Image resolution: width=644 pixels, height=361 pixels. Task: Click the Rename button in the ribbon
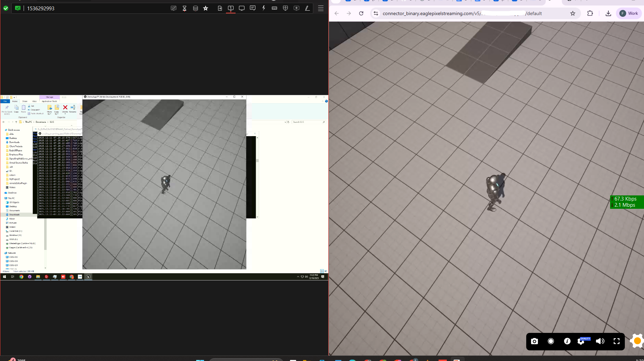click(73, 109)
